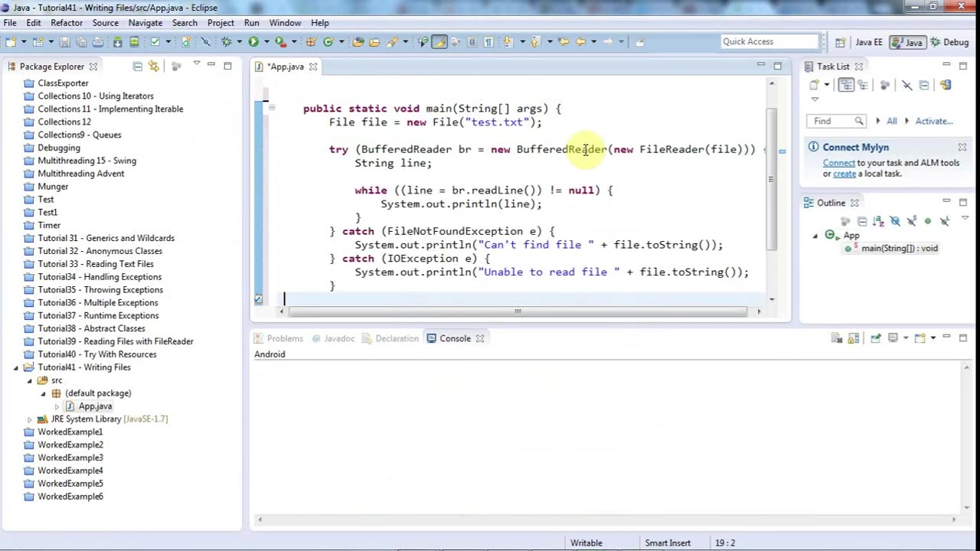Open the Debug button dropdown arrow
This screenshot has height=551, width=980.
pyautogui.click(x=240, y=42)
